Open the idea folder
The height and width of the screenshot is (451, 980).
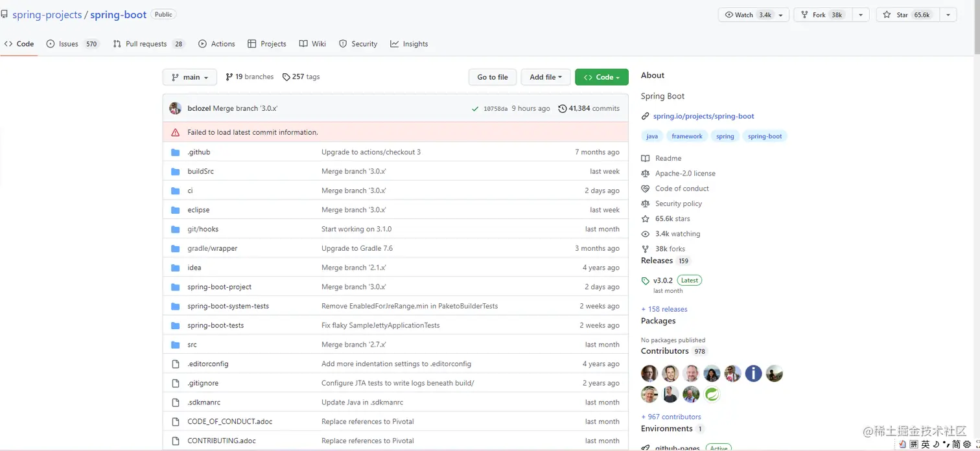(x=194, y=268)
